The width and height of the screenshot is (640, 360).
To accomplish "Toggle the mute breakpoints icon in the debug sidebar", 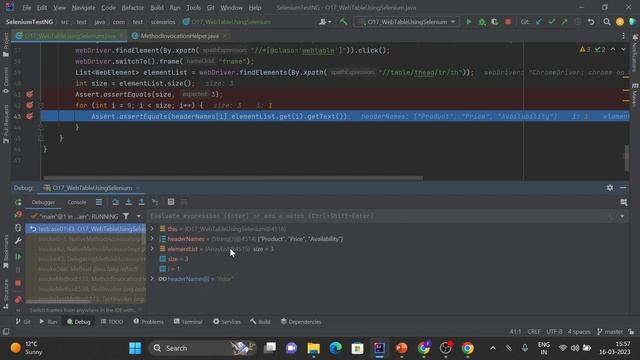I will coord(18,300).
